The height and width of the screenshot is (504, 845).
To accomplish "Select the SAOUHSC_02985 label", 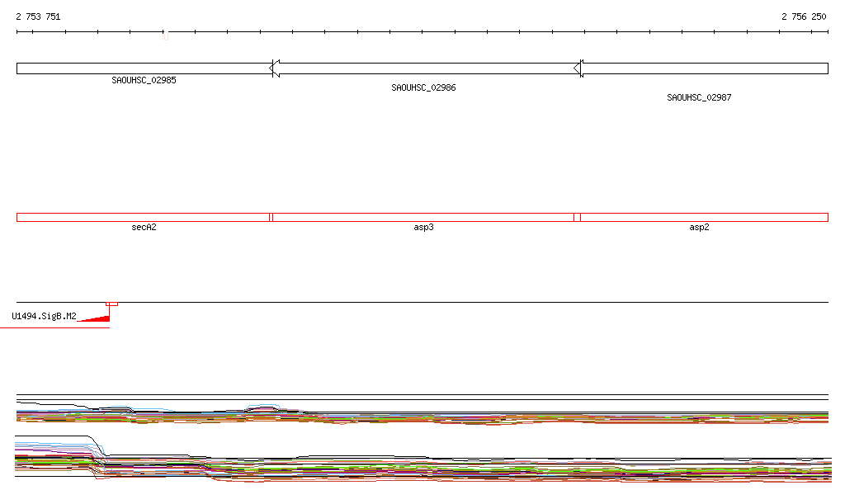I will pos(144,80).
